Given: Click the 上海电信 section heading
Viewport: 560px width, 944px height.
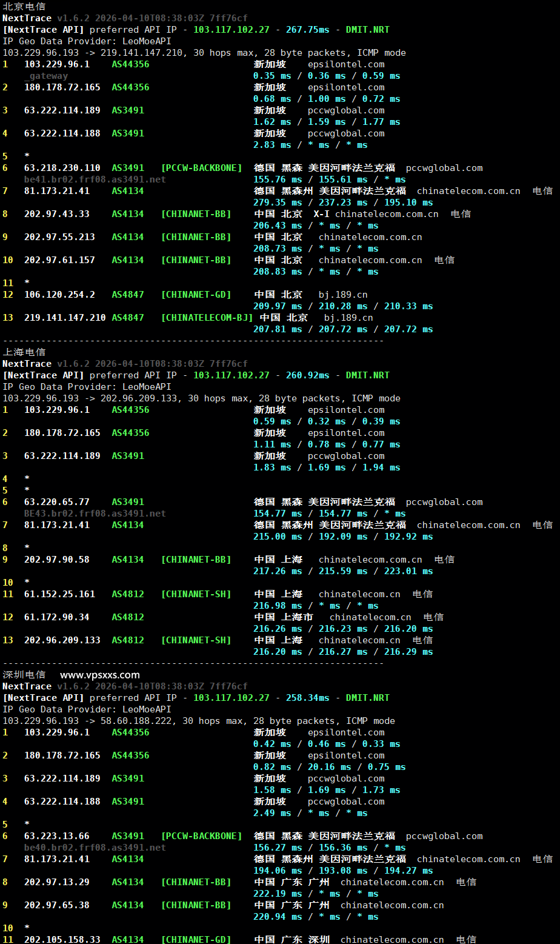Looking at the screenshot, I should coord(24,352).
